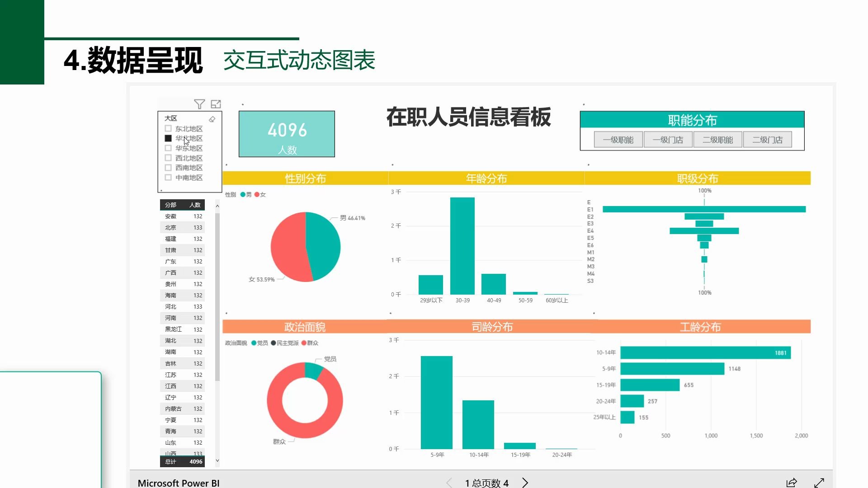Select the 一级职能 tab button
The height and width of the screenshot is (488, 868).
618,140
